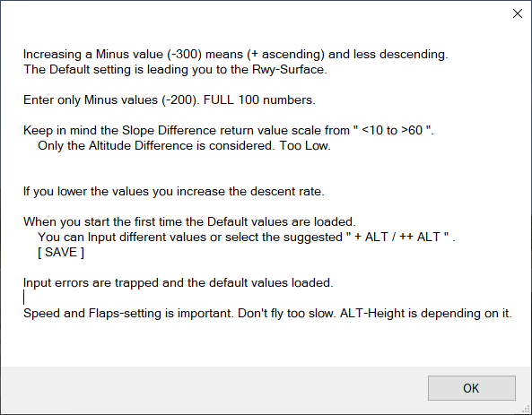Click the 'Speed and Flaps-setting is important' line

pos(267,314)
